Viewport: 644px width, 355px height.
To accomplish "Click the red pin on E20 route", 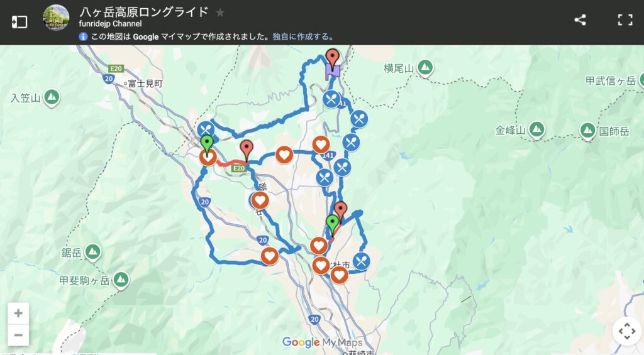I will pyautogui.click(x=247, y=151).
